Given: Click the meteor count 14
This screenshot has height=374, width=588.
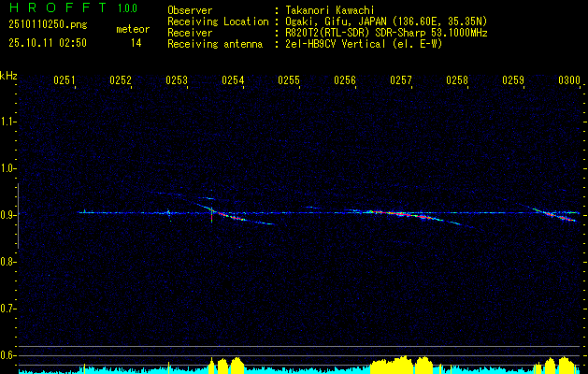Looking at the screenshot, I should point(136,43).
